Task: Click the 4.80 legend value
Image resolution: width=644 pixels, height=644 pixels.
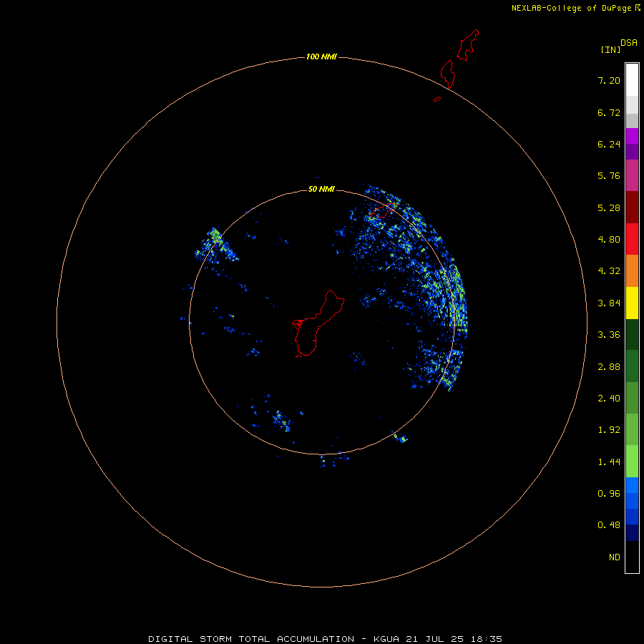Action: coord(609,240)
